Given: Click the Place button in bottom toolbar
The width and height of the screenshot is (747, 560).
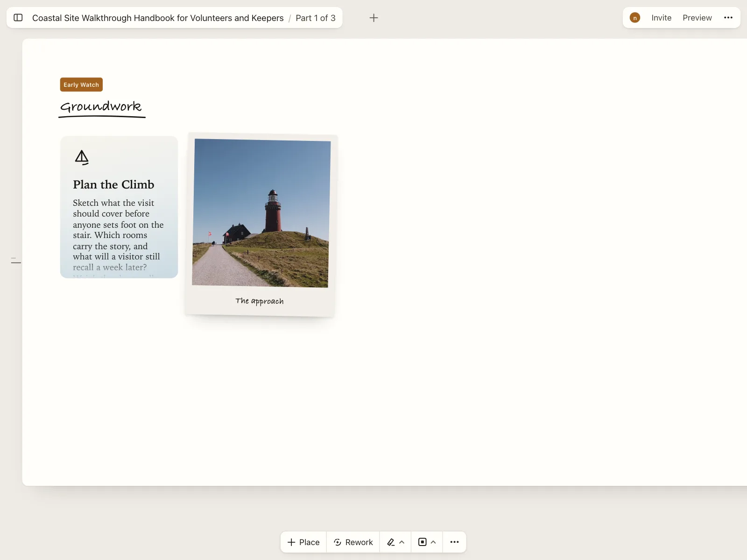Looking at the screenshot, I should (x=303, y=542).
